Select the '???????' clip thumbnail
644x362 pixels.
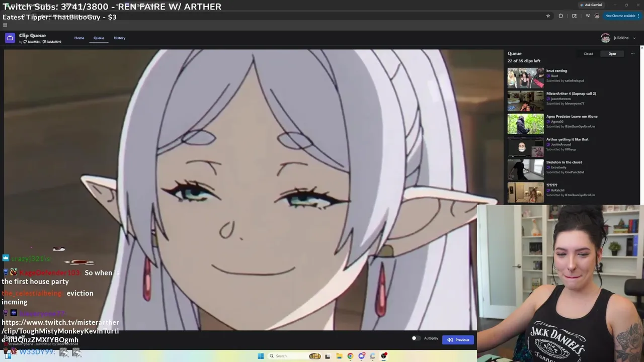tap(525, 193)
